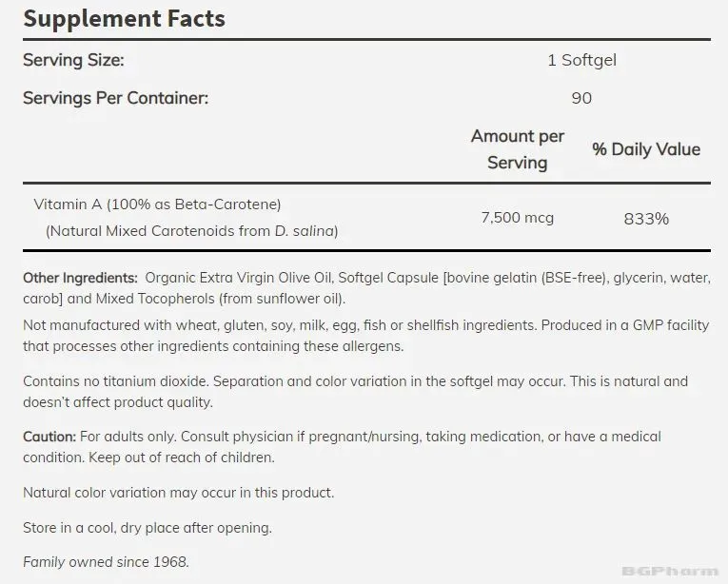728x584 pixels.
Task: Click the Other Ingredients bold label
Action: (80, 278)
